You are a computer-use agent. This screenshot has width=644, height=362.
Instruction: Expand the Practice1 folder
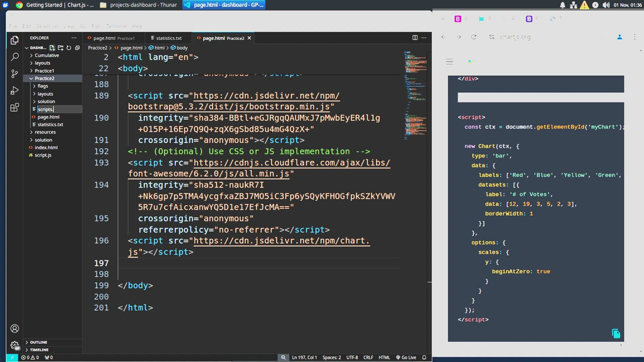44,71
